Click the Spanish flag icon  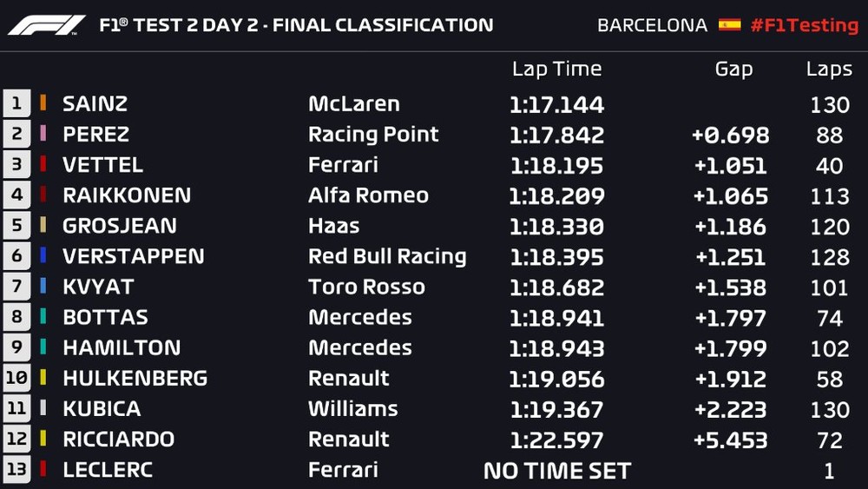[729, 24]
